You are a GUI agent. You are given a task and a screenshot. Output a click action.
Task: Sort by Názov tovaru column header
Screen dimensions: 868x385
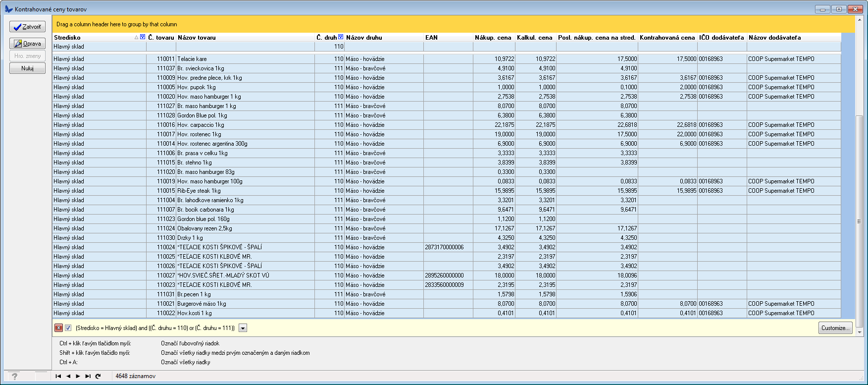pos(245,38)
